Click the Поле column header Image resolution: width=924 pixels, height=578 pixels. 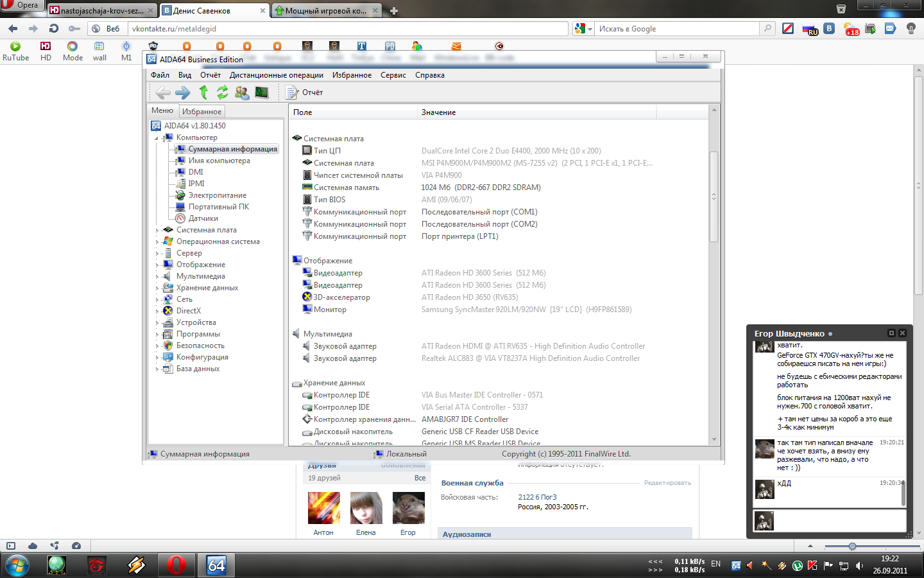[353, 112]
